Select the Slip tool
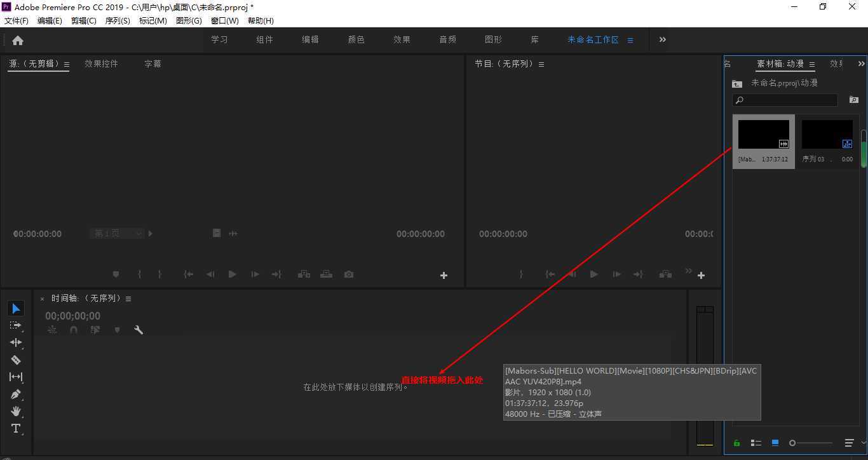Image resolution: width=868 pixels, height=460 pixels. 16,377
